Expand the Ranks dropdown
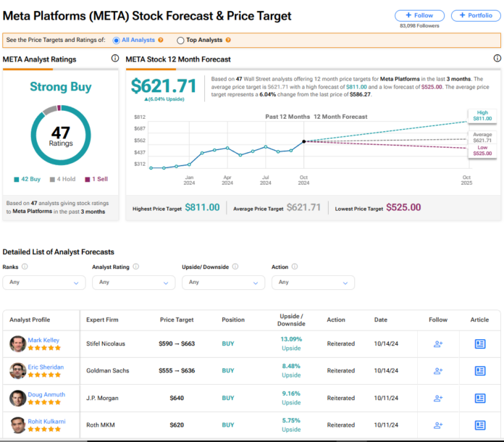 pos(43,283)
